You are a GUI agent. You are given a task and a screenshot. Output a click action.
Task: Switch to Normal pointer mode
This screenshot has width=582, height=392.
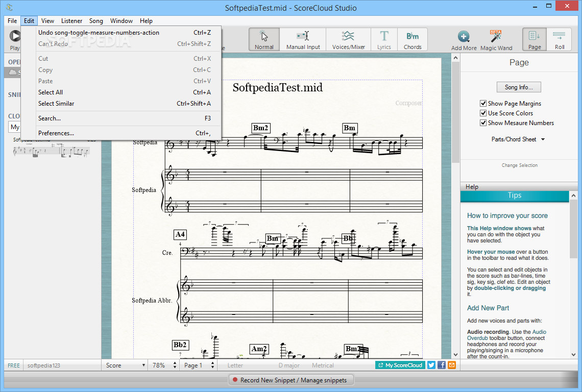(x=264, y=39)
